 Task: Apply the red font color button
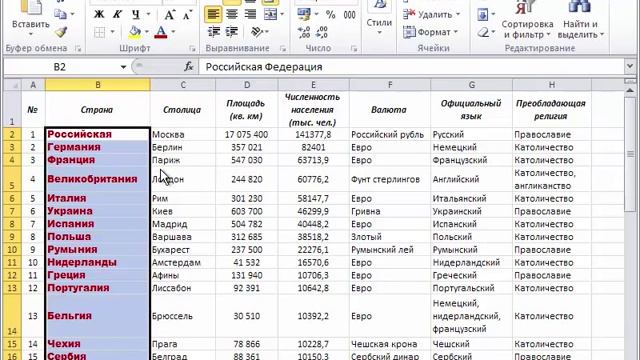(x=161, y=32)
